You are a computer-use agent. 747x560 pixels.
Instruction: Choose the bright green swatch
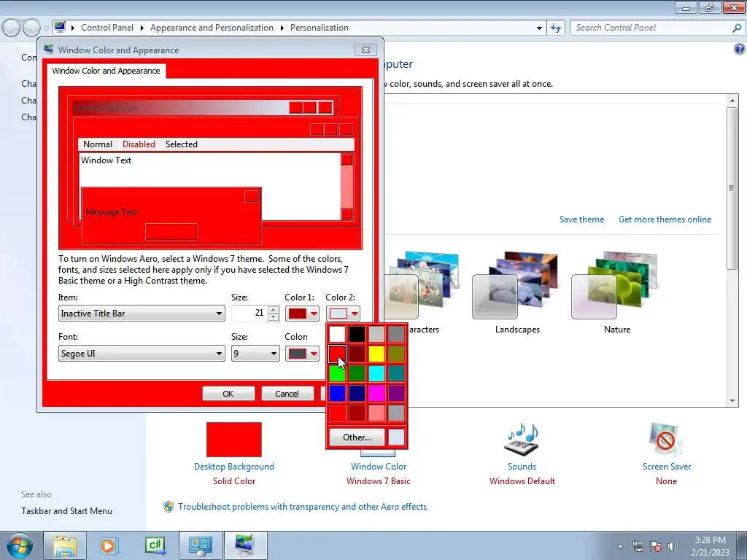[x=337, y=373]
